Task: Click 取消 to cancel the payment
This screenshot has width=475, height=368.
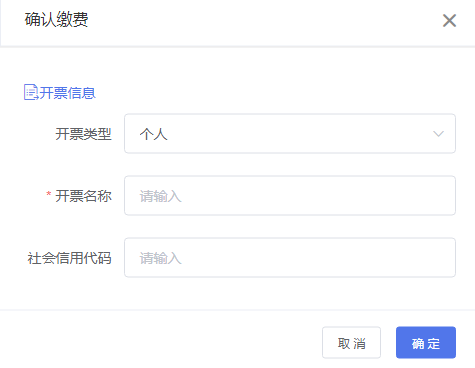Action: point(351,343)
